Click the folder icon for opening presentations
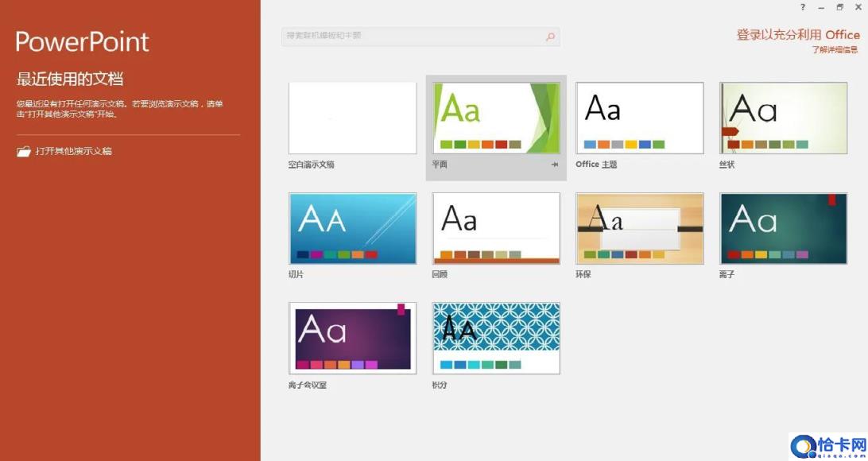The height and width of the screenshot is (461, 868). pyautogui.click(x=24, y=151)
